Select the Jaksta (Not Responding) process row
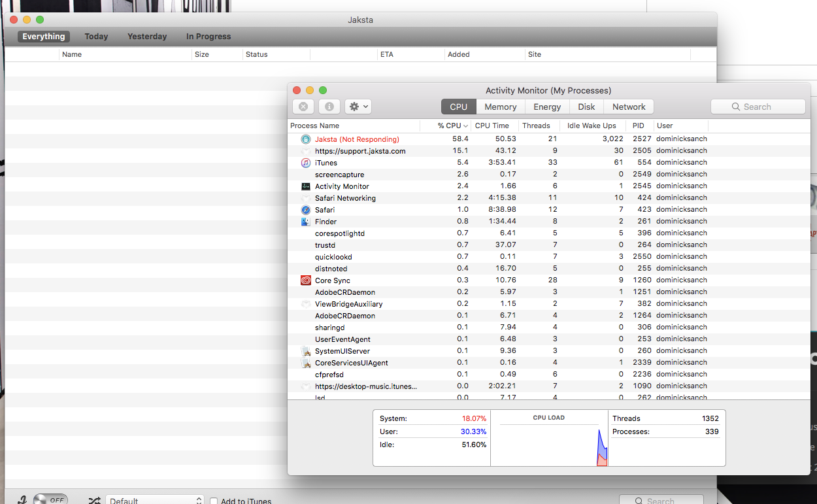This screenshot has width=817, height=504. click(549, 139)
